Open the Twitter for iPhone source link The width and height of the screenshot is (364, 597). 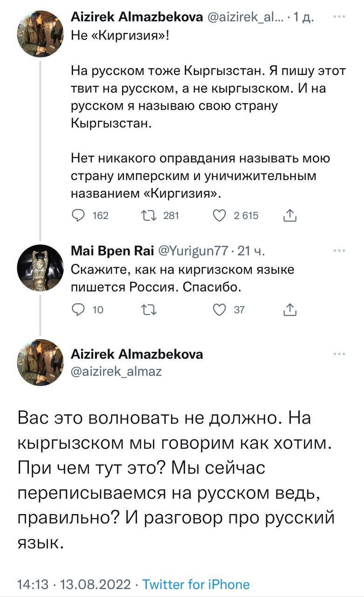(196, 584)
